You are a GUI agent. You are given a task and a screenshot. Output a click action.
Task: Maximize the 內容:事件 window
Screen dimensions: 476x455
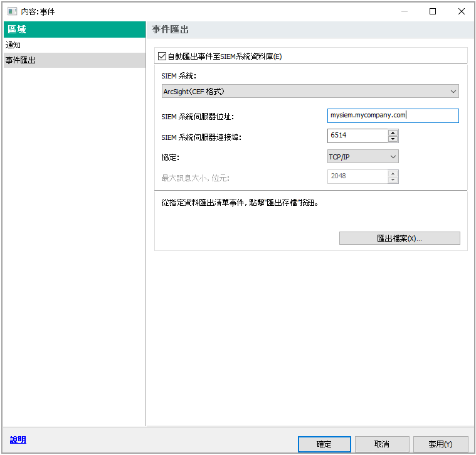pos(433,11)
